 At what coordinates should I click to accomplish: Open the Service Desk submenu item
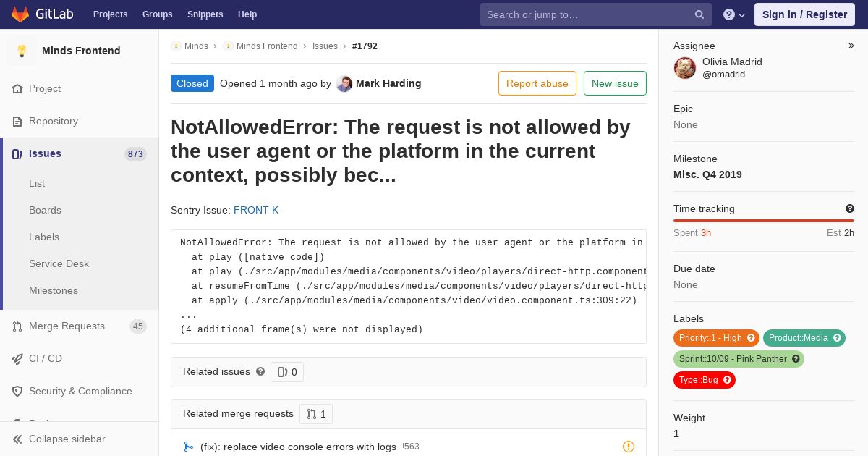(x=59, y=263)
